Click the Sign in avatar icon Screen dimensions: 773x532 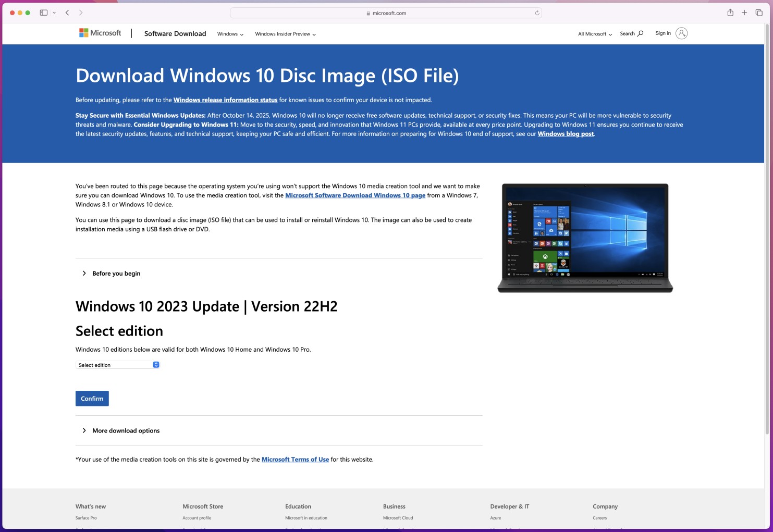click(x=681, y=33)
